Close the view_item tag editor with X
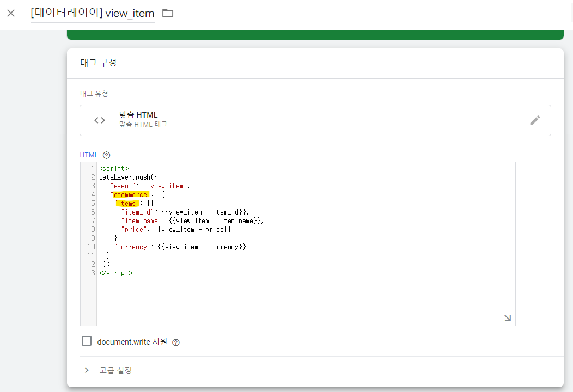Screen dimensions: 573x392 pyautogui.click(x=10, y=13)
